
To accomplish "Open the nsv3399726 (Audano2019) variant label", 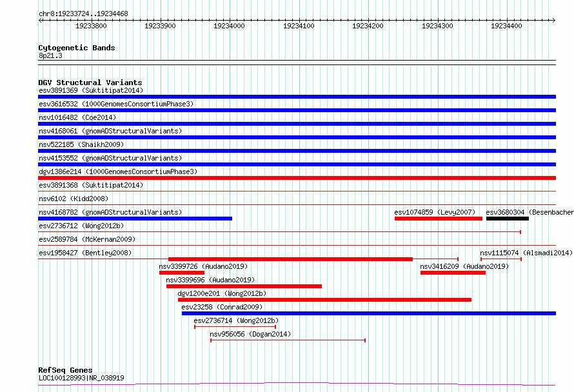I will [203, 266].
